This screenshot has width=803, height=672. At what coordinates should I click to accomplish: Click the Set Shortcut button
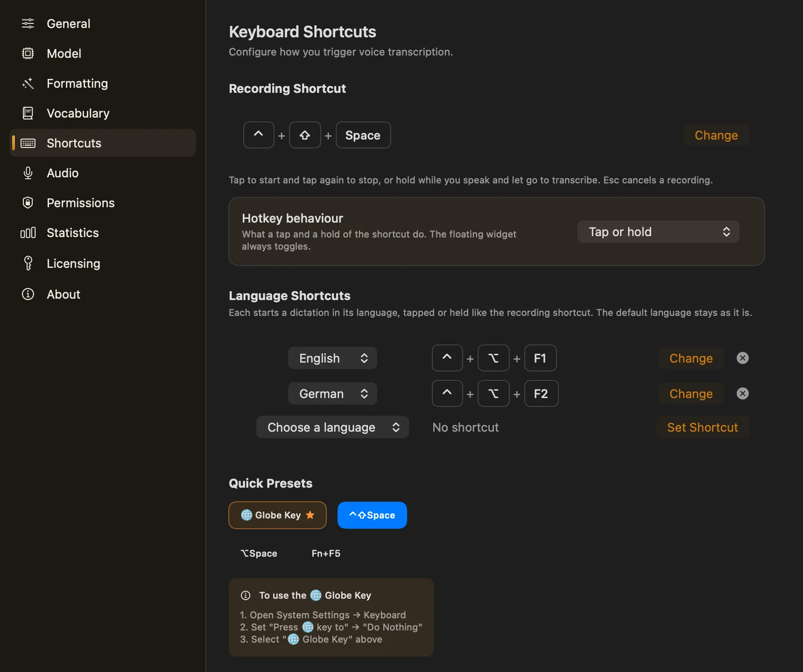[702, 427]
